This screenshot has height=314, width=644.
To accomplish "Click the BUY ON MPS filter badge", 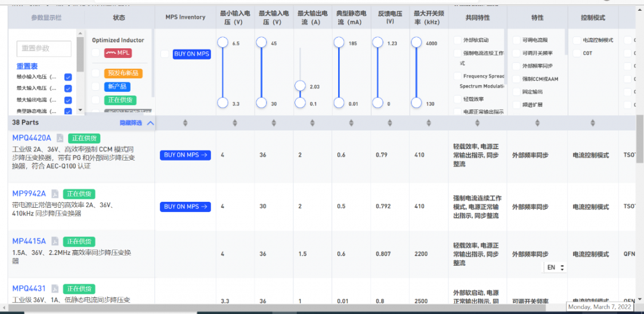I will (x=192, y=54).
